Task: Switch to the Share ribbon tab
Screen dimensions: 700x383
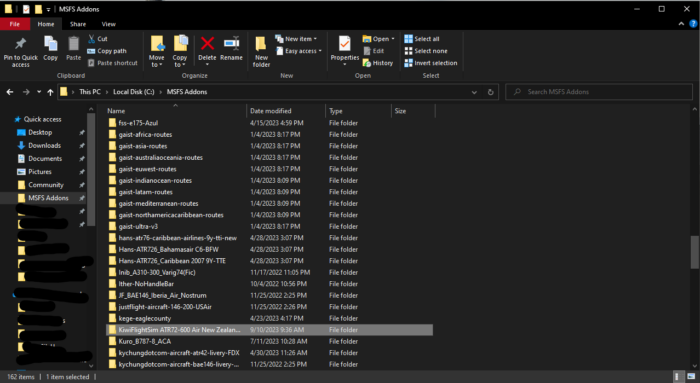Action: (x=78, y=24)
